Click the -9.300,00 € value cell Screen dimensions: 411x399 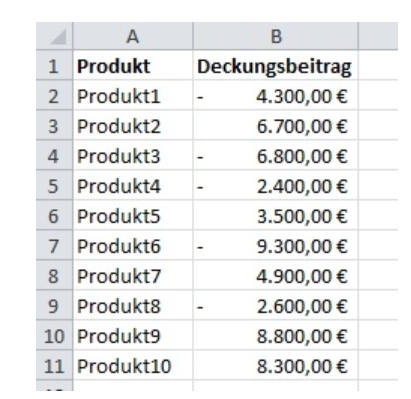coord(276,245)
